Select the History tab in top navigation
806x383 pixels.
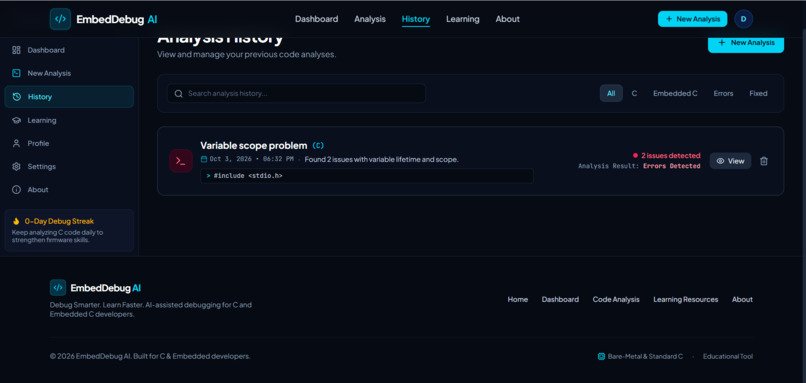coord(416,19)
